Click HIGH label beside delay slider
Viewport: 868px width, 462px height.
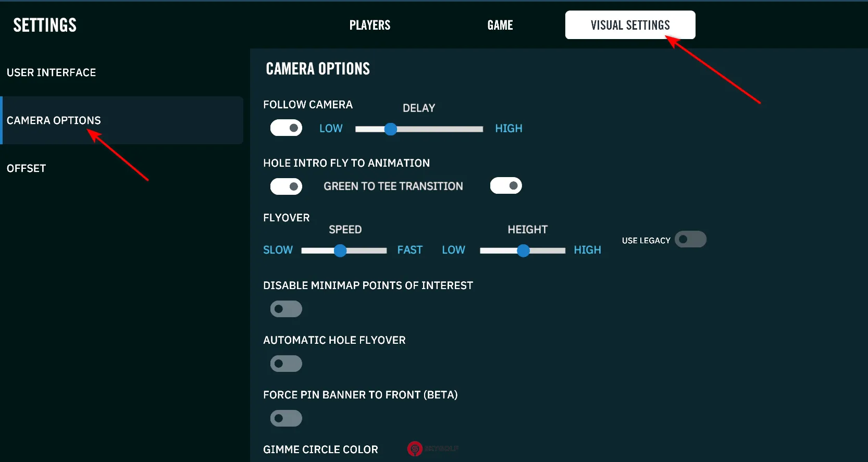pyautogui.click(x=509, y=129)
